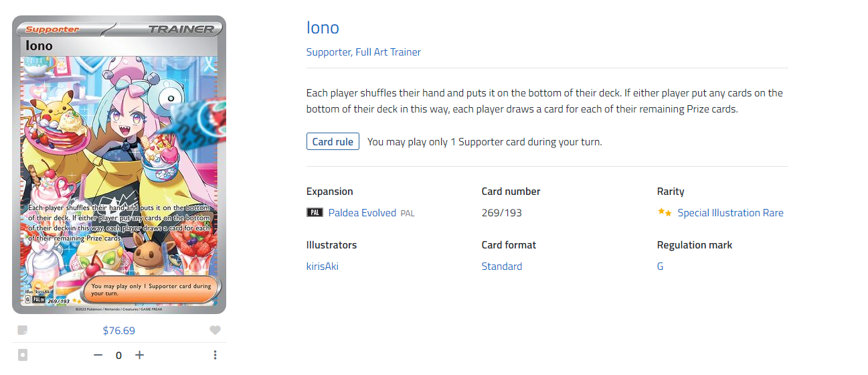Screen dimensions: 868x375
Task: Decrease card quantity with the minus button
Action: tap(98, 355)
